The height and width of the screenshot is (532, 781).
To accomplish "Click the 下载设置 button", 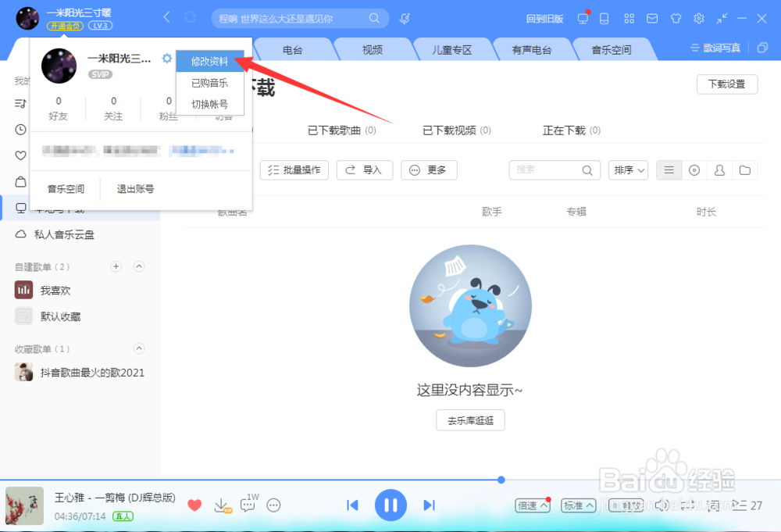I will tap(726, 84).
